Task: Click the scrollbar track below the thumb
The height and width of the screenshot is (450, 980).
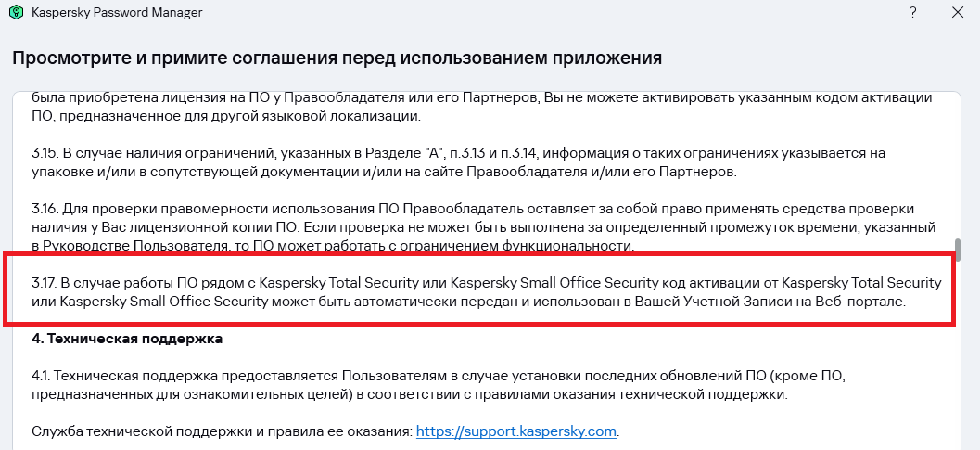Action: coord(957,356)
